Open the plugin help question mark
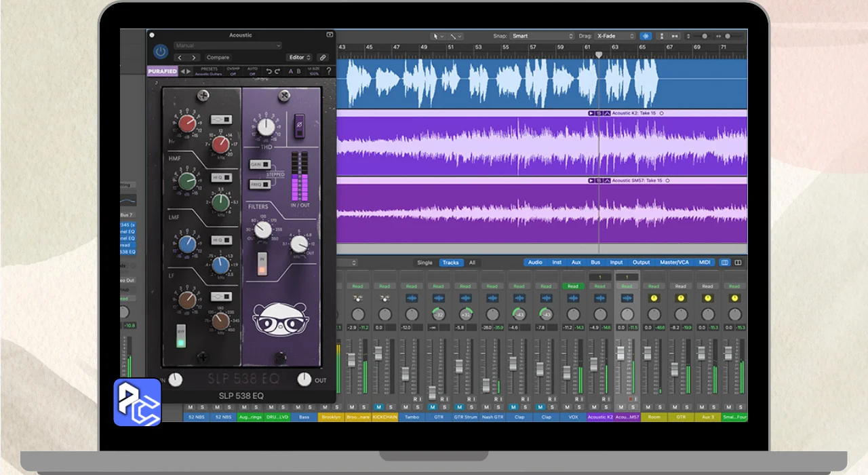Viewport: 868px width, 475px height. pyautogui.click(x=329, y=71)
